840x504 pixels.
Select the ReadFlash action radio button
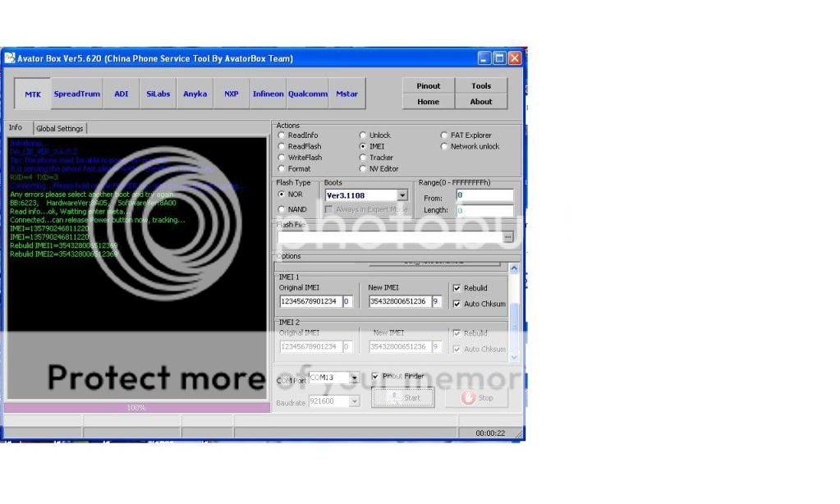click(282, 147)
